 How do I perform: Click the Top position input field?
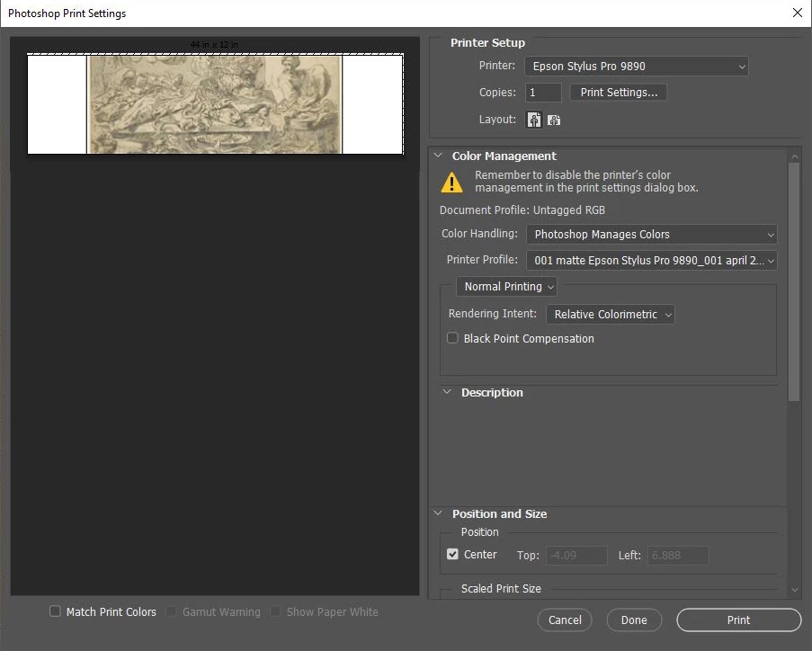[576, 555]
